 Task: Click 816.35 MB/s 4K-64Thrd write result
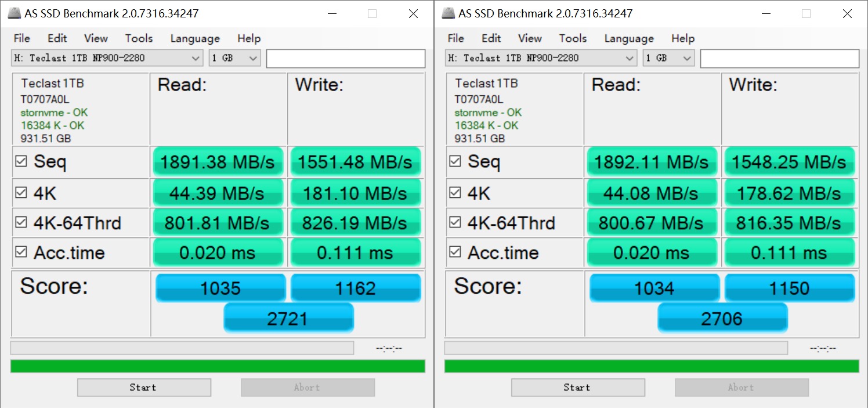(790, 223)
